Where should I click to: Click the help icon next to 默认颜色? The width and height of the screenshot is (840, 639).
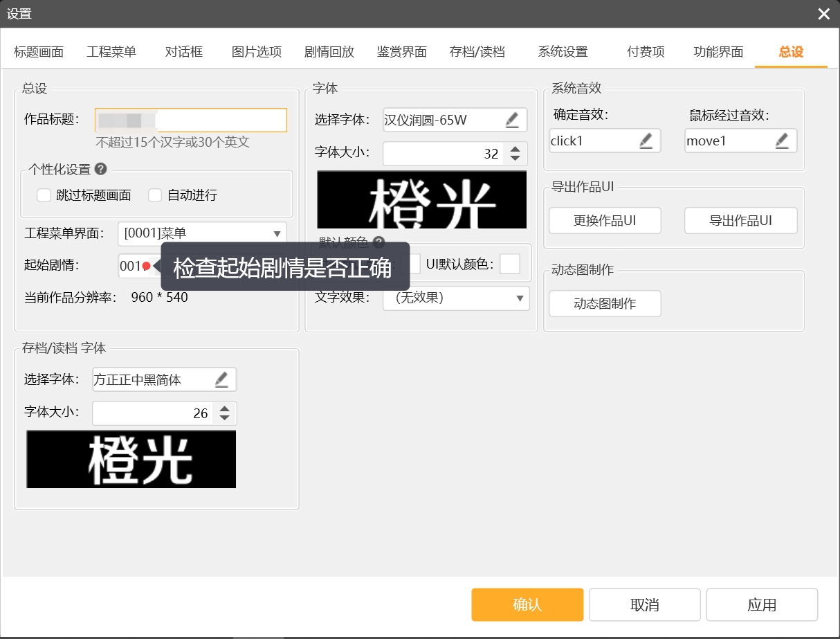coord(378,242)
